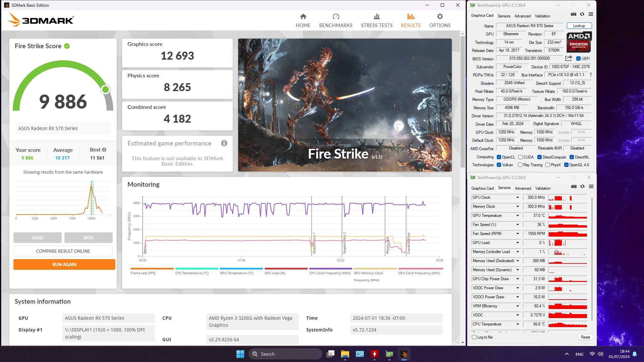Expand the Memory Controller Load dropdown
Viewport: 644px width, 362px height.
coord(518,252)
